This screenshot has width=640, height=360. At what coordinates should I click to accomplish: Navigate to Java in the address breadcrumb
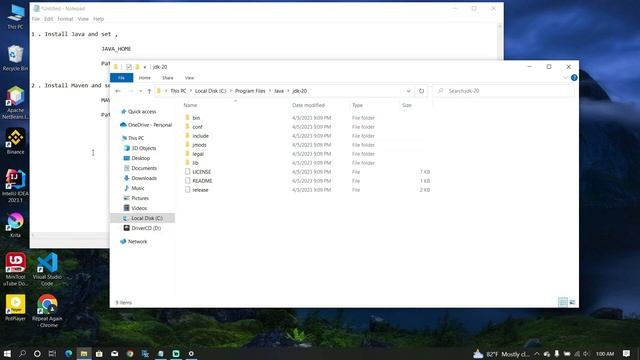pos(279,91)
